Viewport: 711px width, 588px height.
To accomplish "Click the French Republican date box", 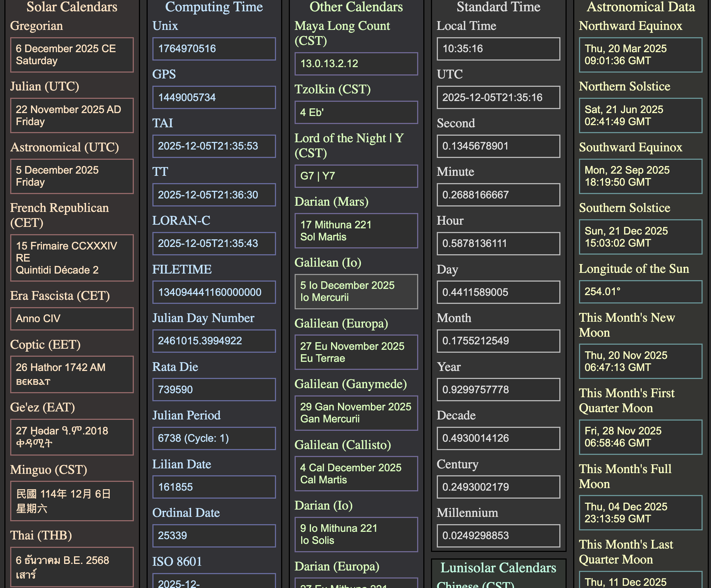I will pyautogui.click(x=72, y=258).
